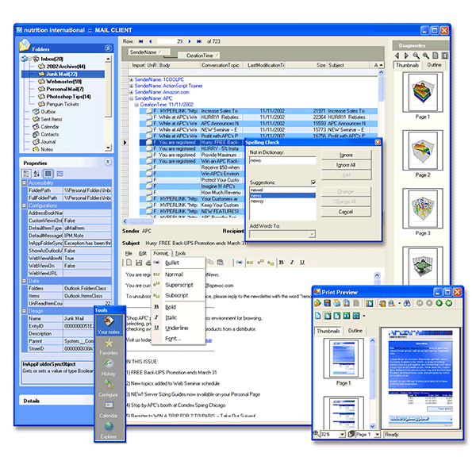
Task: Collapse the Folders panel with chevron
Action: pos(108,48)
